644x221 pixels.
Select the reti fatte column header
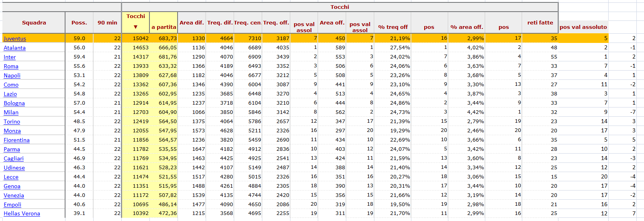[x=540, y=22]
